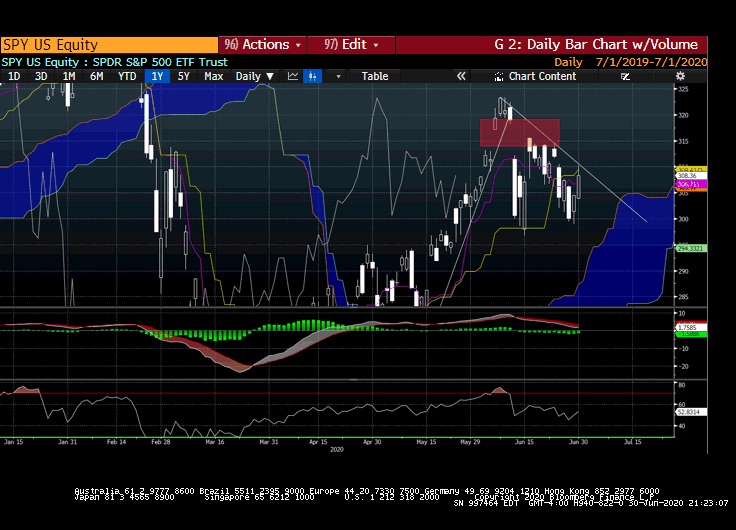Switch range to Max

[214, 76]
